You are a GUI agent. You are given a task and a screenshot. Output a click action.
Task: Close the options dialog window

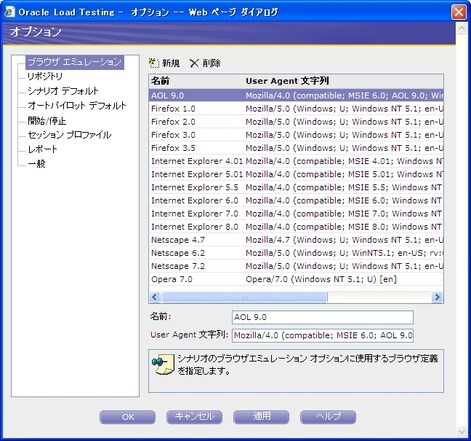(459, 12)
